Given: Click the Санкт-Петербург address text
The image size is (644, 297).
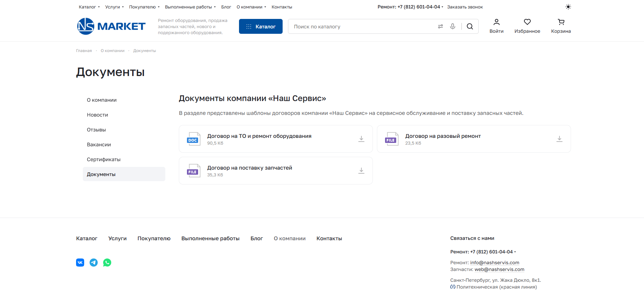Looking at the screenshot, I should [x=496, y=280].
